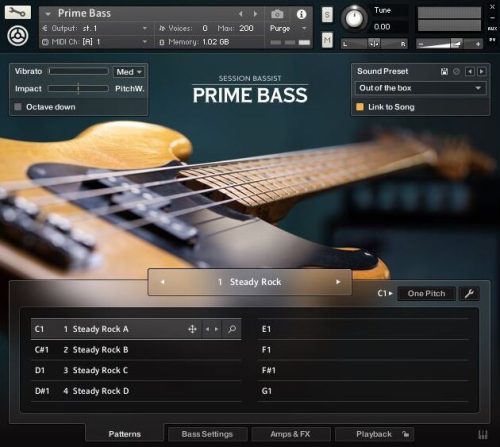The width and height of the screenshot is (500, 447).
Task: Go to previous song with left arrow
Action: point(163,282)
